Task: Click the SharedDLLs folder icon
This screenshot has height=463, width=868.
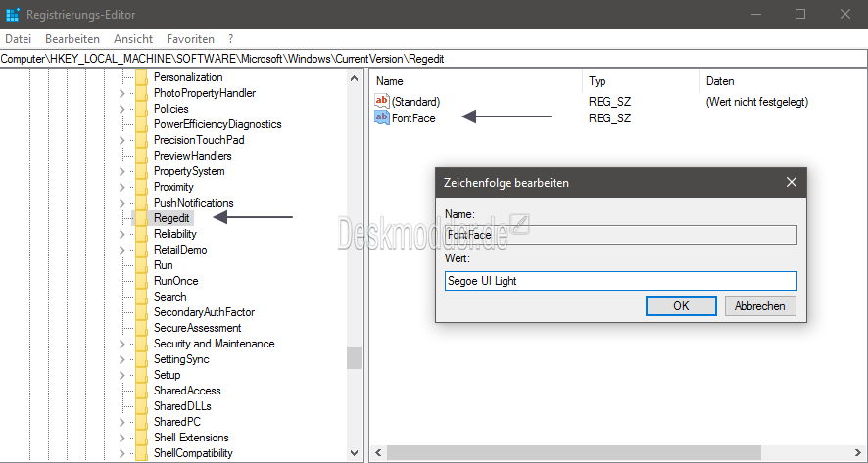Action: [142, 406]
